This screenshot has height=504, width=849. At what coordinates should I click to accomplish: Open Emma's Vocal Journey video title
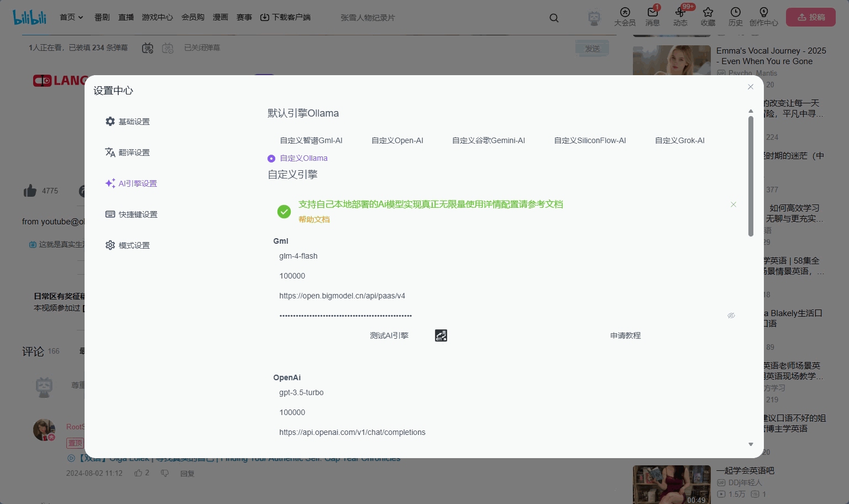(771, 56)
